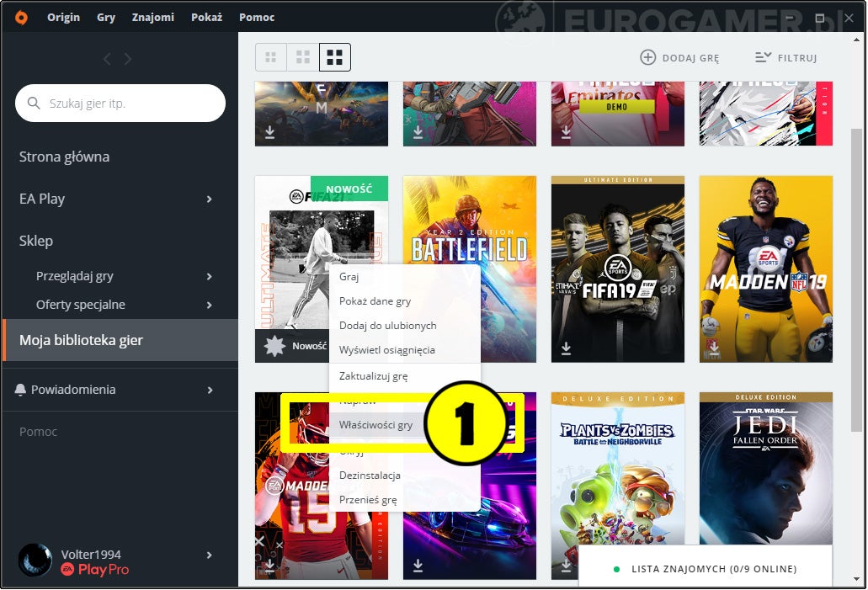Select Graj in the context menu
This screenshot has height=590, width=868.
(x=405, y=277)
